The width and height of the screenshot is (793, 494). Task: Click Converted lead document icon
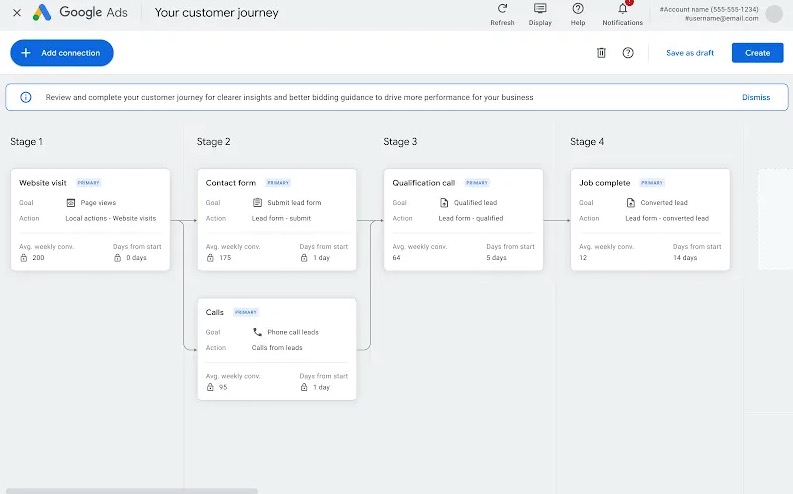631,203
